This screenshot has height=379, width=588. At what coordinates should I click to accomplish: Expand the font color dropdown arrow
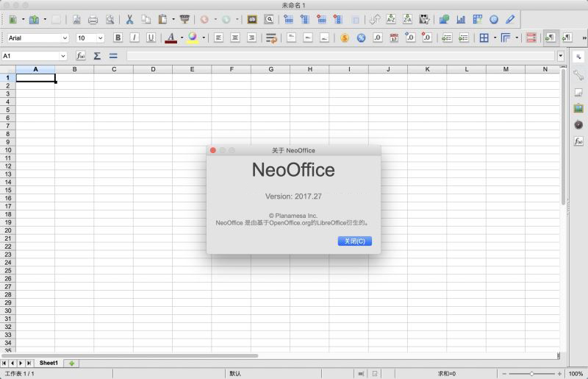pos(182,38)
